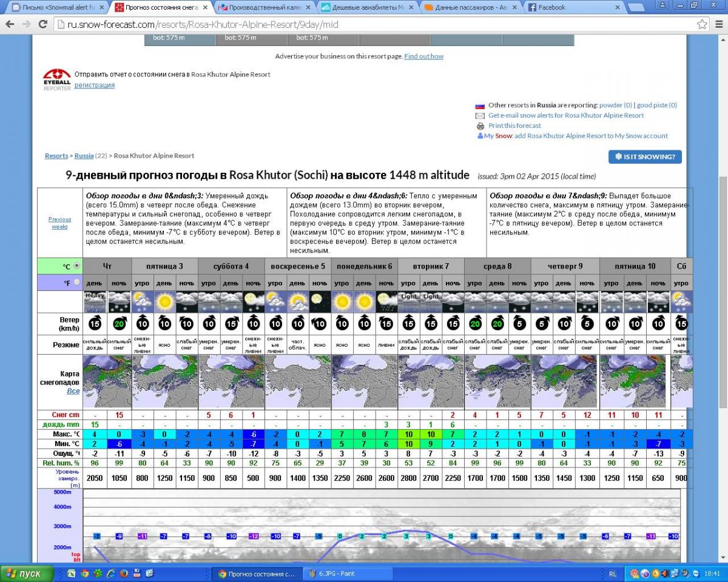
Task: Click the light rain icon for вторник 7 утро
Action: click(408, 301)
